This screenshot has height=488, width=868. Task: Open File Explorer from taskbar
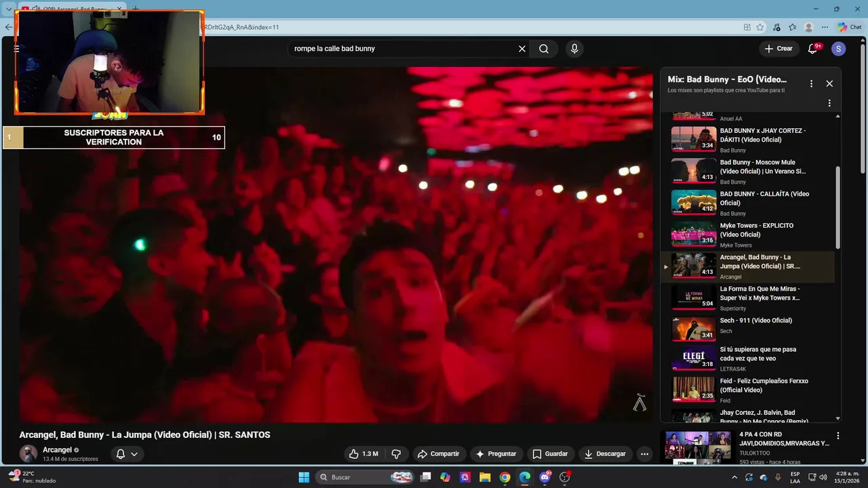[485, 477]
